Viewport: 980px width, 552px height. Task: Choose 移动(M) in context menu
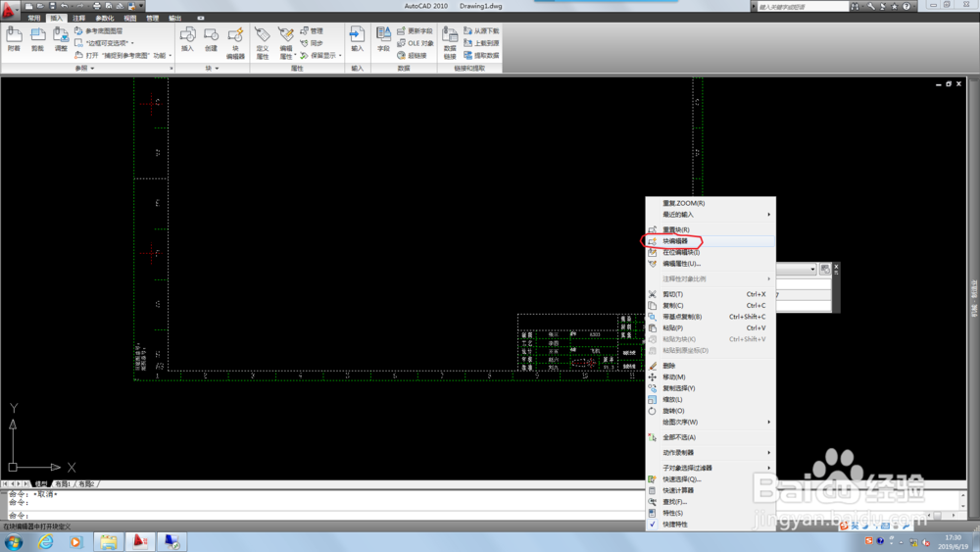[x=710, y=376]
